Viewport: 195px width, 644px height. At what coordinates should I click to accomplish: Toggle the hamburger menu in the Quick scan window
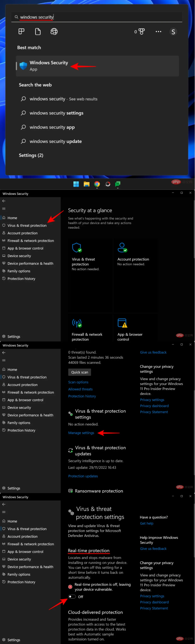coord(4,360)
